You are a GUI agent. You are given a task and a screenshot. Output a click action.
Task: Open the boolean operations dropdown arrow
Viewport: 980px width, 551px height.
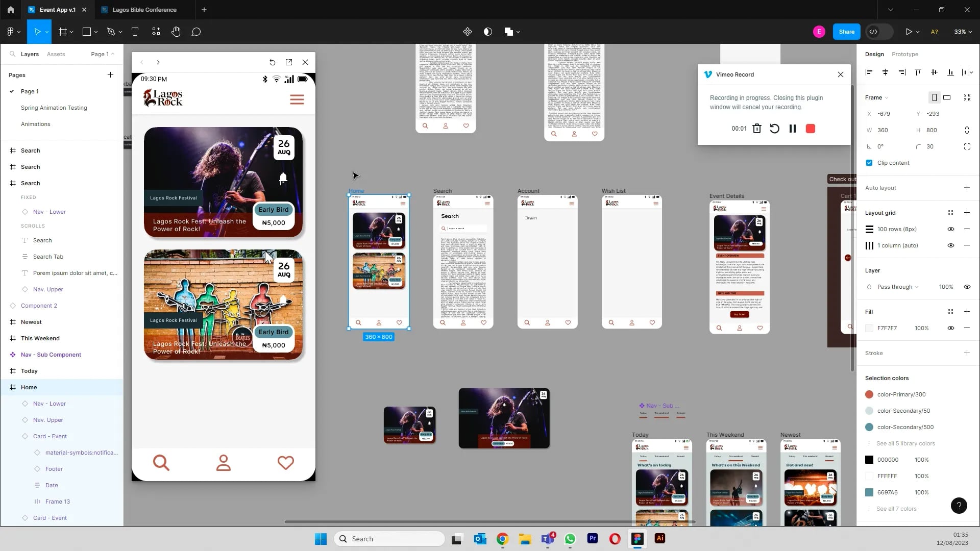518,32
